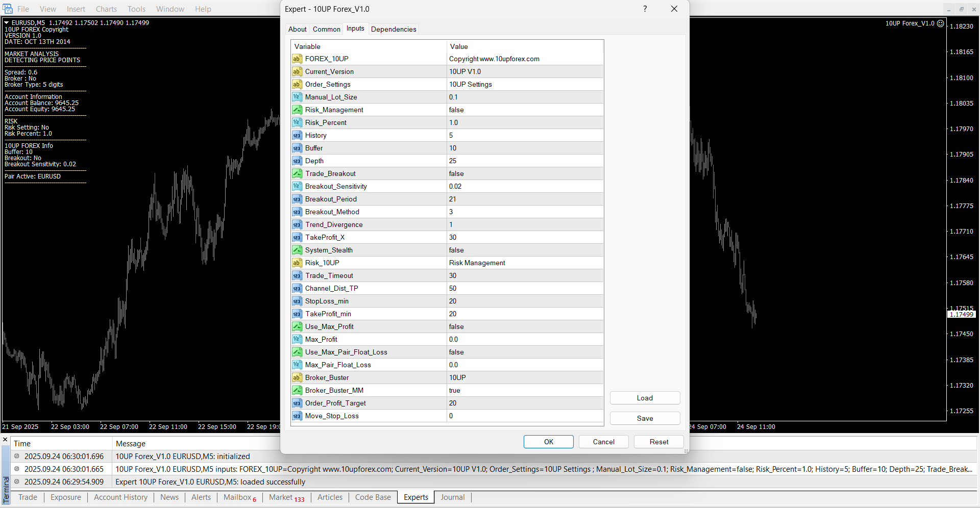Open the Journal tab in Terminal
This screenshot has width=980, height=508.
point(452,497)
